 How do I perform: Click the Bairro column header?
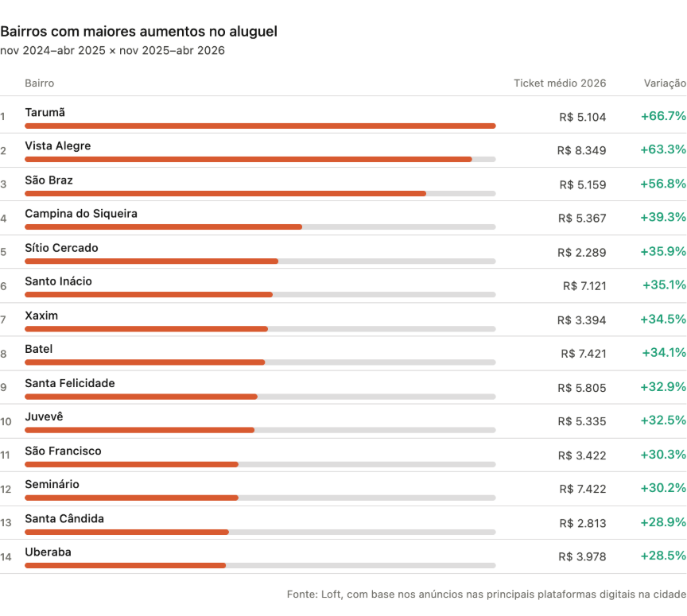[x=39, y=83]
